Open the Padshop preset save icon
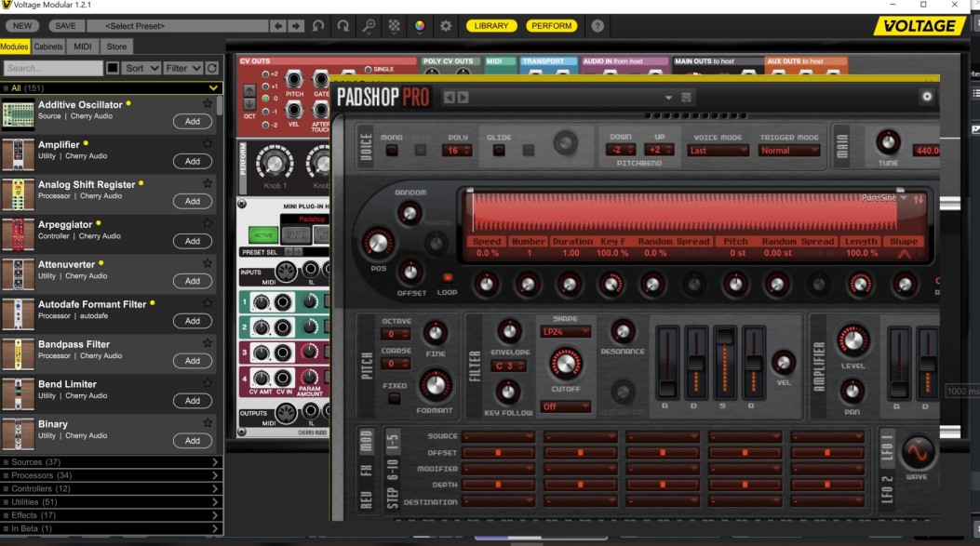This screenshot has height=546, width=980. click(686, 98)
